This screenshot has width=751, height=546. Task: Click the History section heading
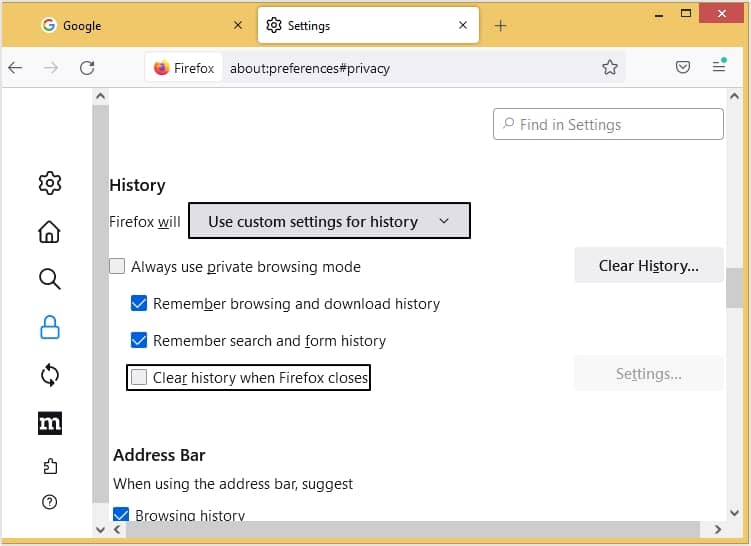[x=137, y=185]
